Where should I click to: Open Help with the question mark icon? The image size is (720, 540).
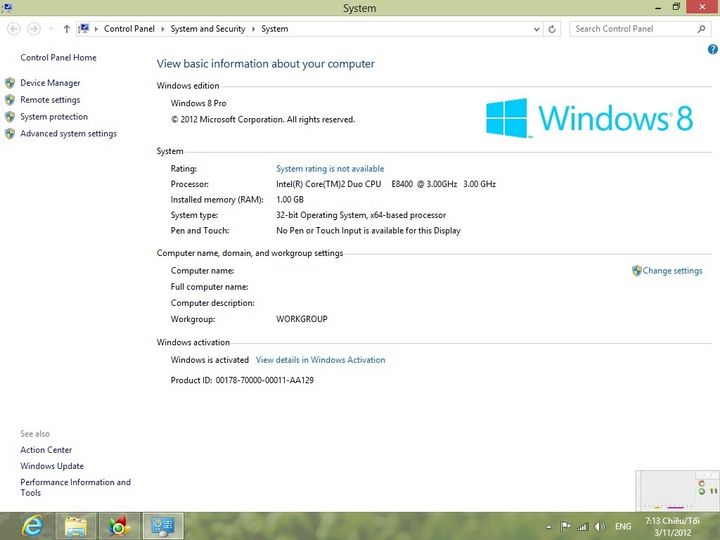tap(713, 49)
